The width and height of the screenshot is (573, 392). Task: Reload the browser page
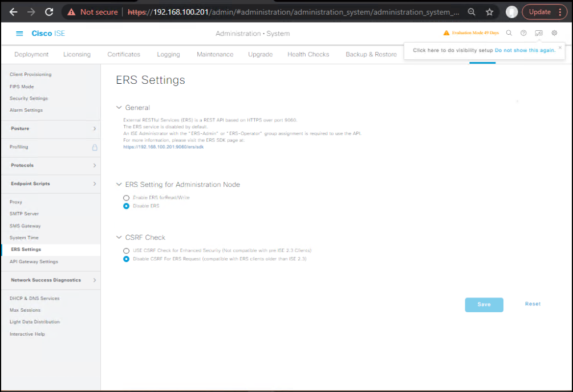point(49,12)
